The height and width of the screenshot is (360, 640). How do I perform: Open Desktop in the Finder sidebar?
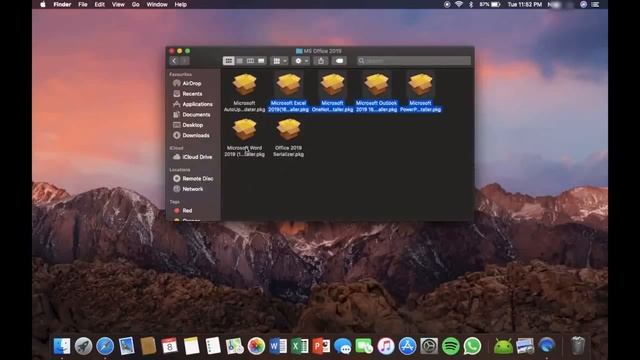[193, 125]
